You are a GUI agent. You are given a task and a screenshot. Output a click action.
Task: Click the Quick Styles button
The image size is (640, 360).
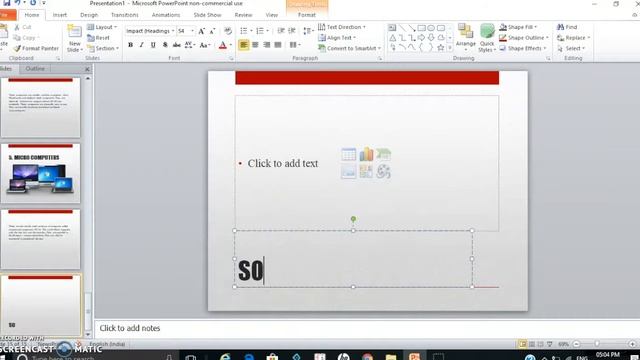(487, 38)
